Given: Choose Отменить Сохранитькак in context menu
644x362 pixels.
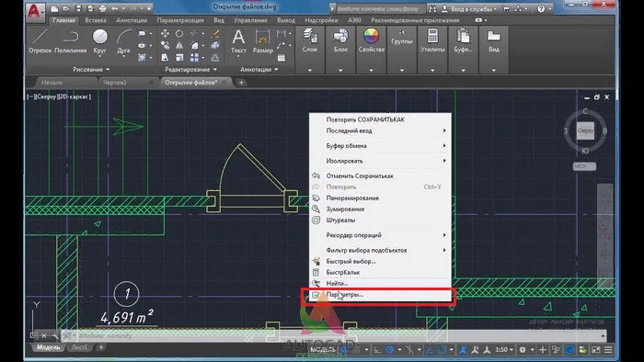Looking at the screenshot, I should [380, 175].
